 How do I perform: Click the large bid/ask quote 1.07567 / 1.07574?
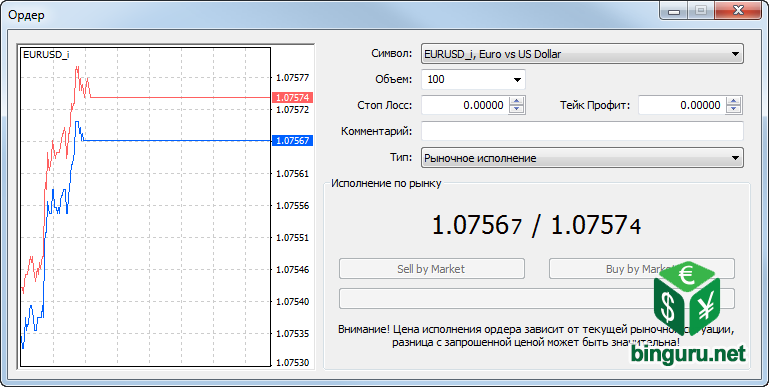[537, 226]
